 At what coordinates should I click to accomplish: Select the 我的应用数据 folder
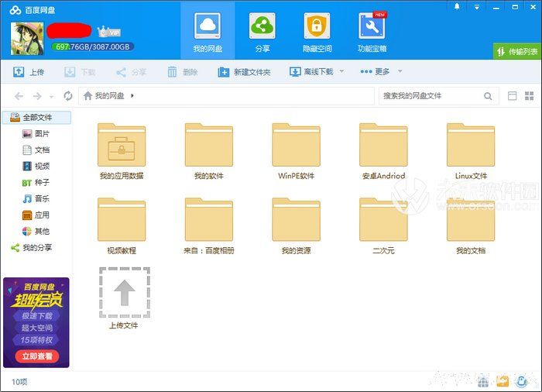122,151
